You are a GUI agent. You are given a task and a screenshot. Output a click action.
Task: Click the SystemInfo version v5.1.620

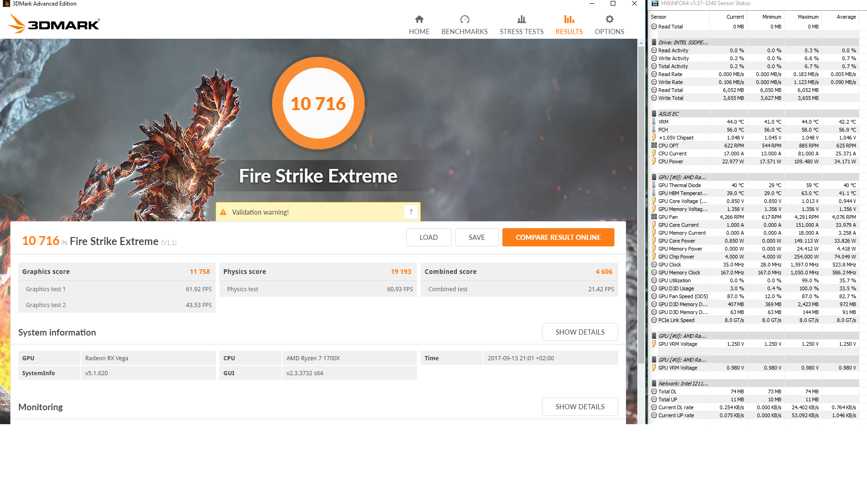click(x=97, y=373)
